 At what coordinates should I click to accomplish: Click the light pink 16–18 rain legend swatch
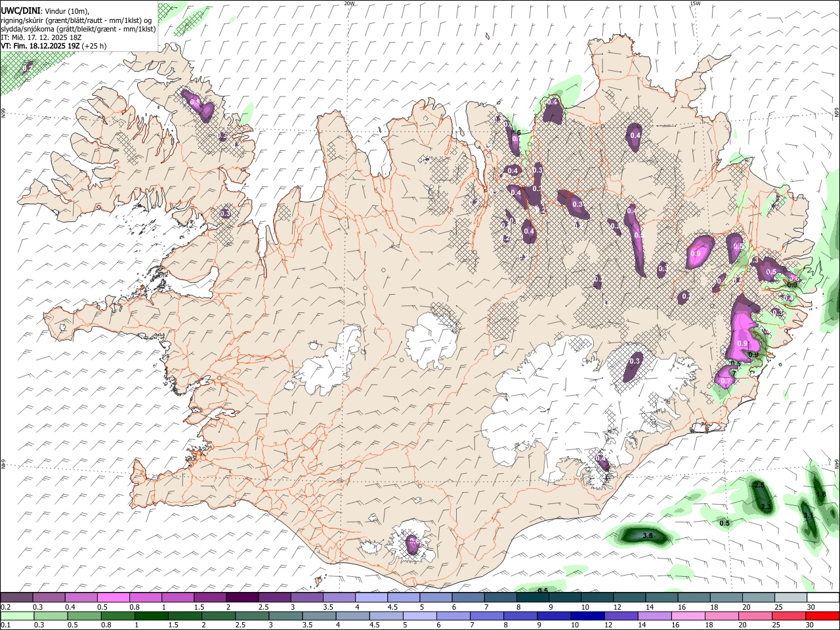click(689, 616)
